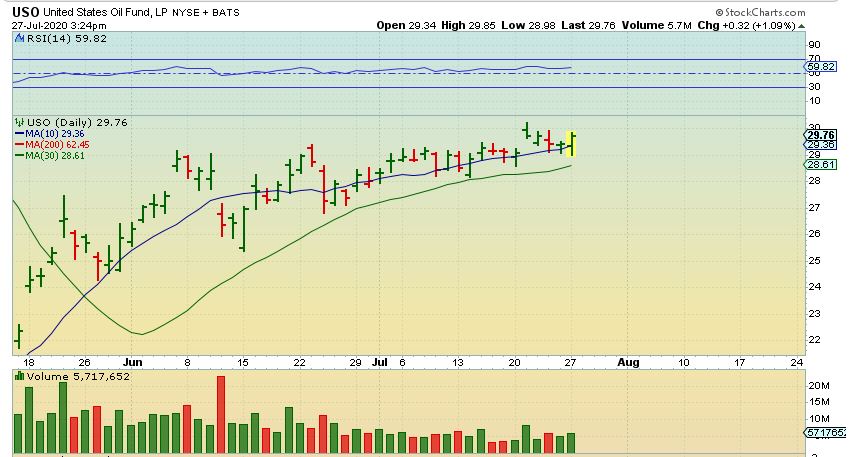The height and width of the screenshot is (457, 849).
Task: Click the Chg +0.32 (+1.09%) value
Action: pyautogui.click(x=746, y=25)
